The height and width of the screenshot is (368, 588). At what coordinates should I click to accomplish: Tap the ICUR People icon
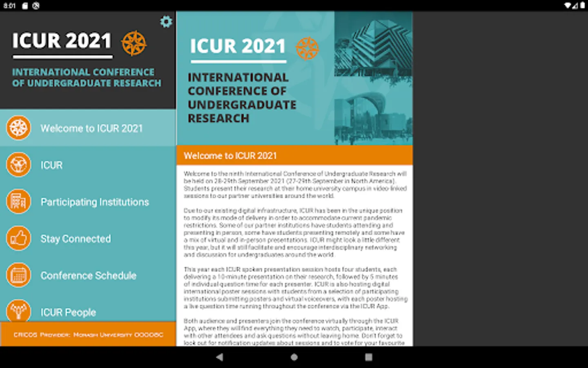[x=18, y=311]
